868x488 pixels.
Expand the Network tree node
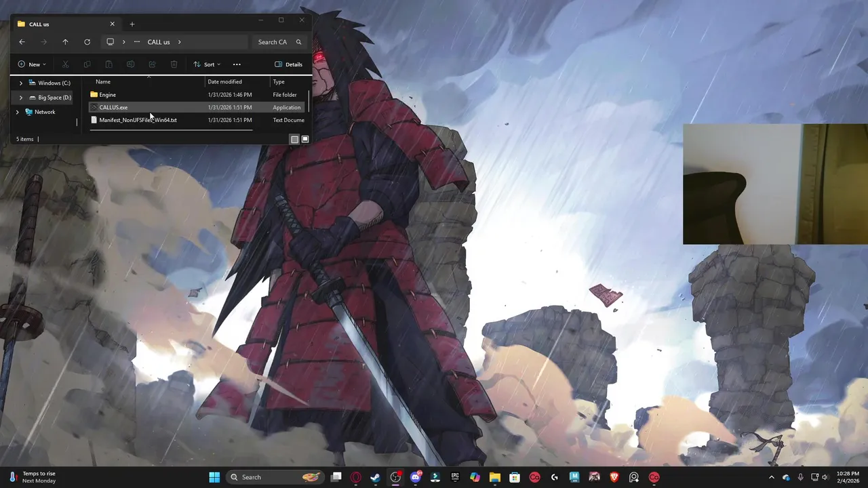tap(17, 112)
